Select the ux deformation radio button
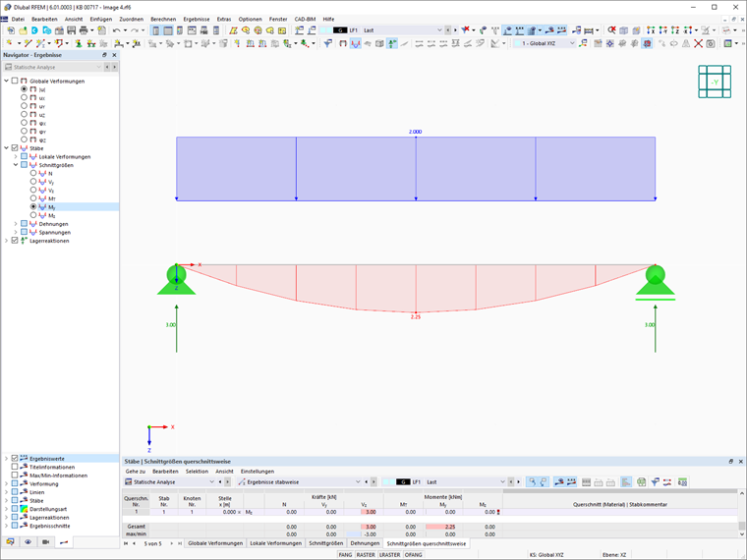The height and width of the screenshot is (560, 747). point(24,97)
